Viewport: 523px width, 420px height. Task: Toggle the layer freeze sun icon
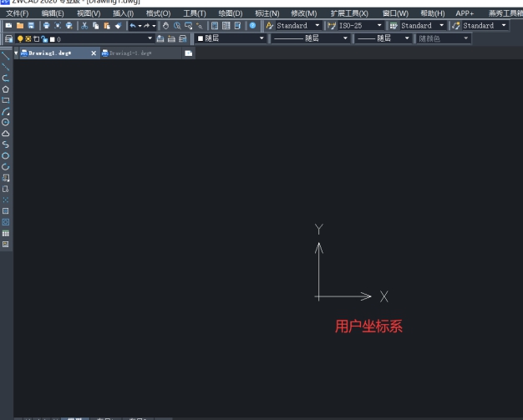click(x=28, y=38)
